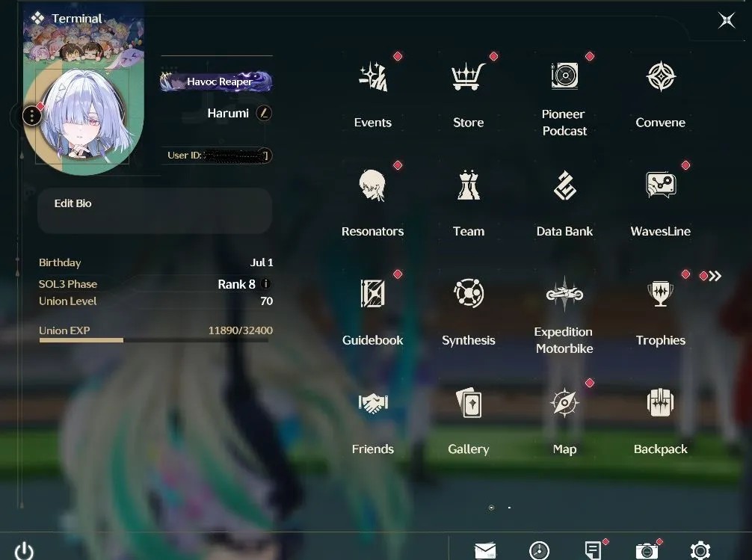Open Expedition Motorbike

coord(564,294)
